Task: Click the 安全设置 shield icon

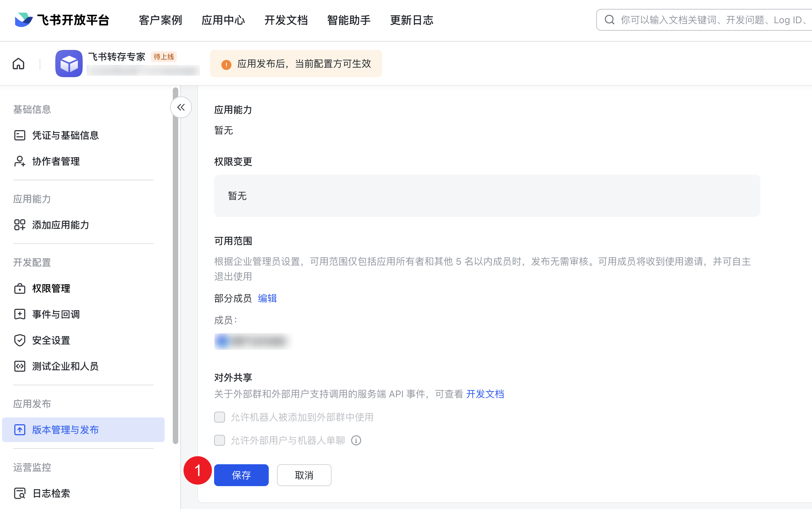Action: click(x=20, y=340)
